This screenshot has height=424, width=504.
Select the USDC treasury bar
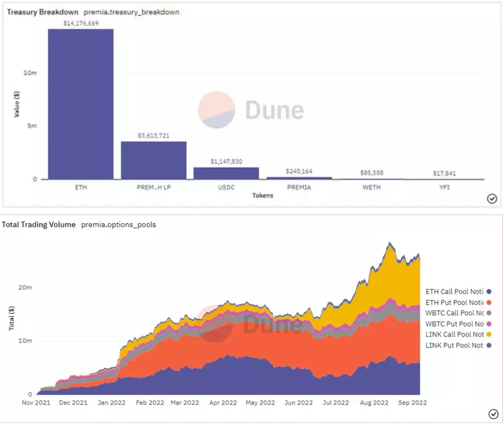point(226,173)
